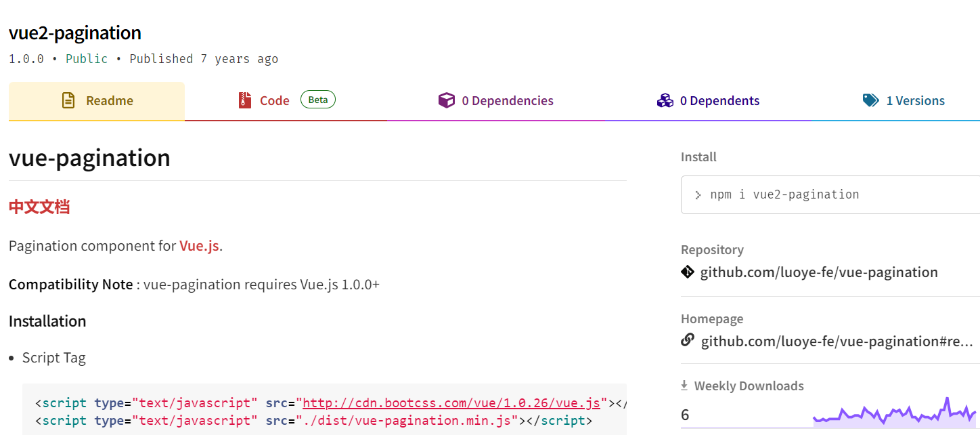Follow the Vue.js link in the description
Image resolution: width=980 pixels, height=435 pixels.
tap(198, 245)
